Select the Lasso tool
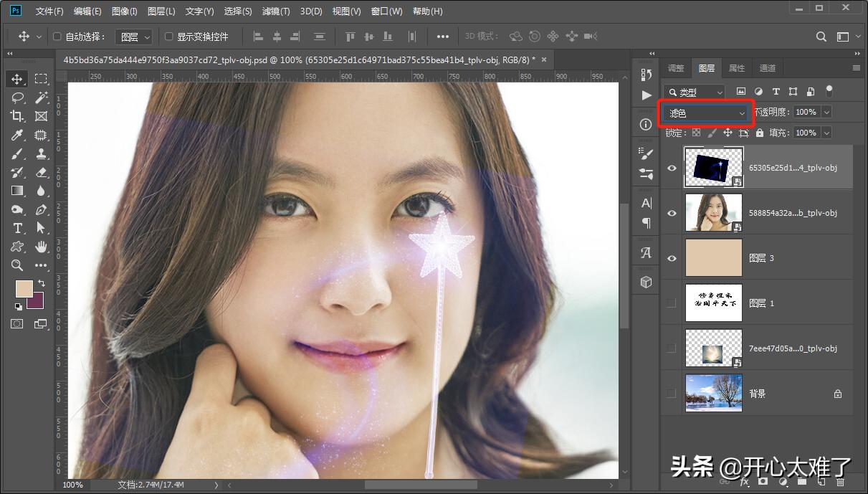The width and height of the screenshot is (868, 494). (x=17, y=98)
